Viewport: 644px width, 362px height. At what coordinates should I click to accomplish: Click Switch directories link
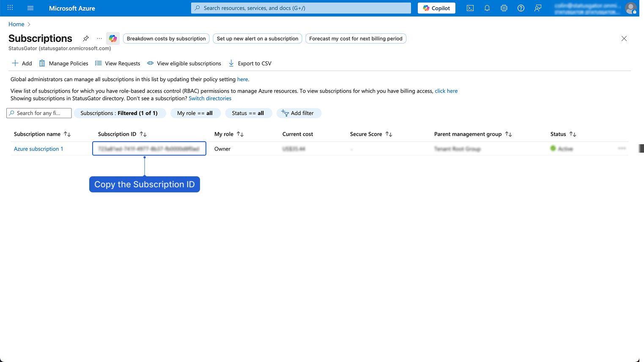pyautogui.click(x=210, y=99)
